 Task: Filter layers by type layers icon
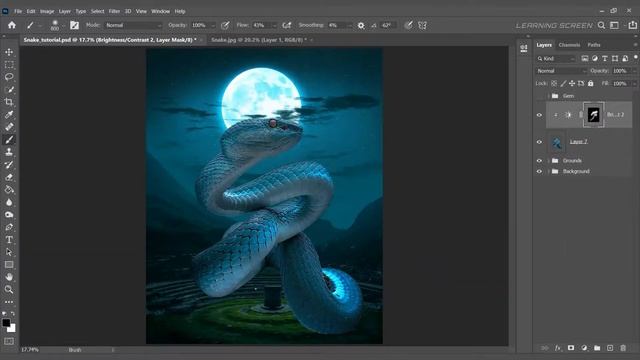605,58
